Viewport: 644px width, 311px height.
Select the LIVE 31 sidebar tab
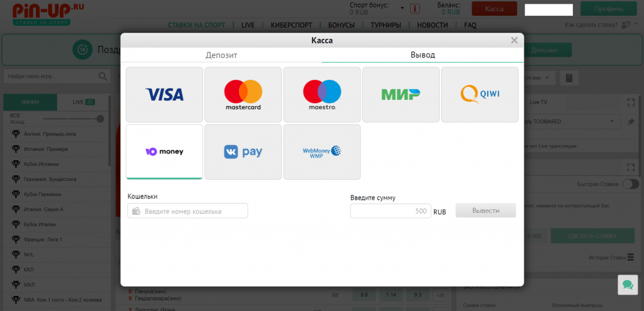pyautogui.click(x=84, y=102)
